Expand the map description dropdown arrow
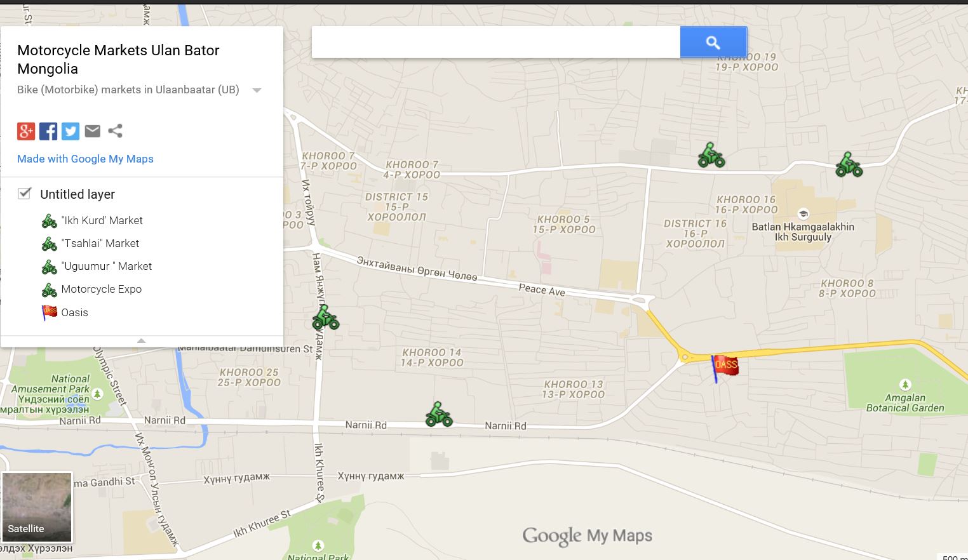The image size is (968, 560). pyautogui.click(x=257, y=90)
